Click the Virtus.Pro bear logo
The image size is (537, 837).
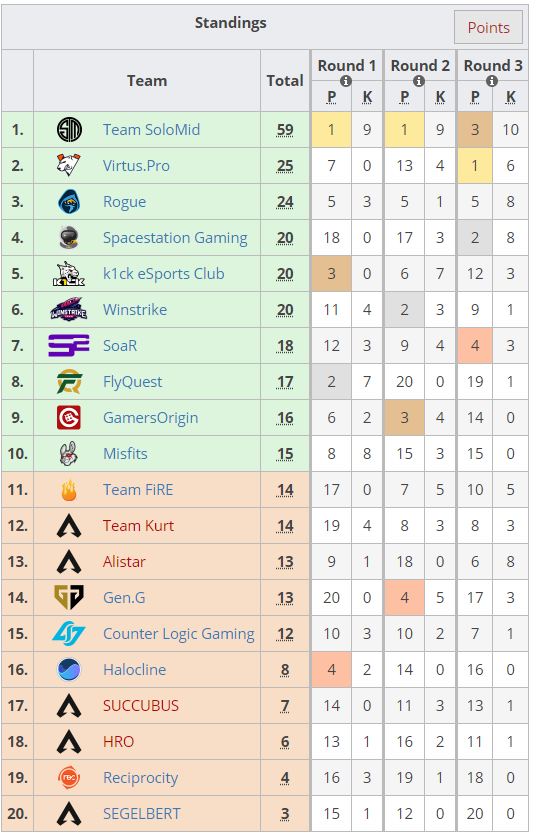click(x=69, y=165)
